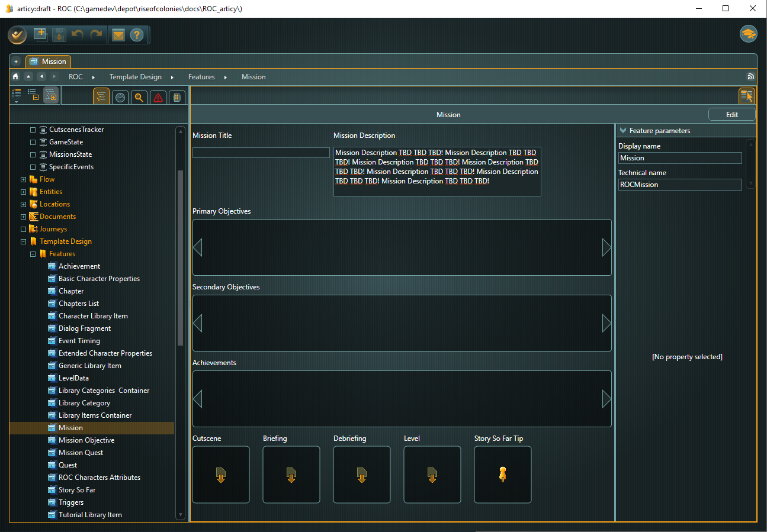Check the MissionsState checkbox

pyautogui.click(x=33, y=154)
